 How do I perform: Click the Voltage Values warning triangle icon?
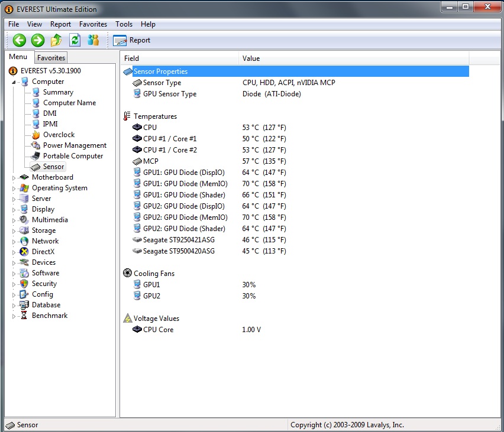pos(128,318)
